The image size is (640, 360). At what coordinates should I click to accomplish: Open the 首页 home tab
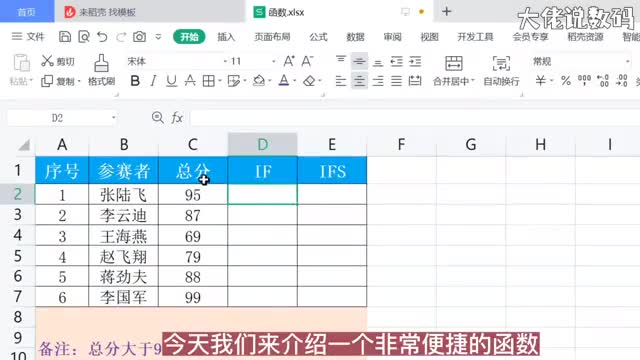tap(27, 11)
